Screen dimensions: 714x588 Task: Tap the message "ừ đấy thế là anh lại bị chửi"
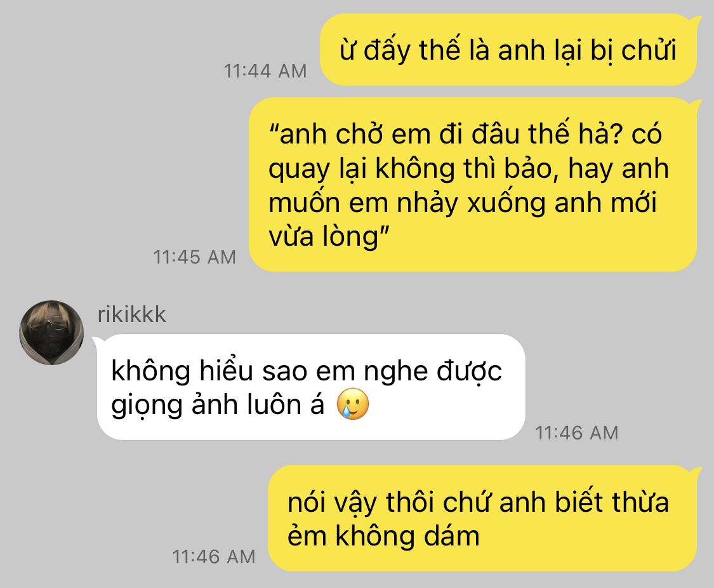pyautogui.click(x=508, y=50)
